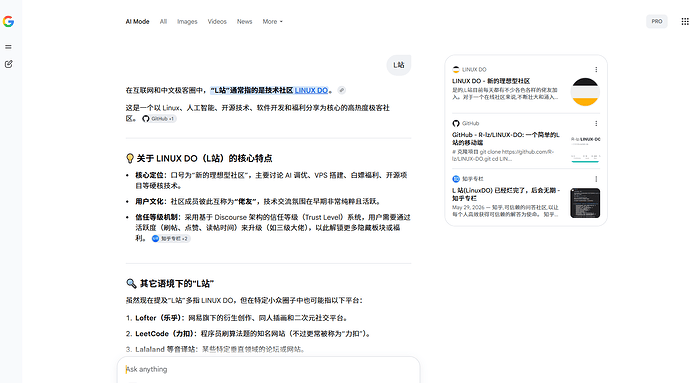Open the more options of 知乎专栏 card
The image size is (690, 383).
(x=596, y=179)
